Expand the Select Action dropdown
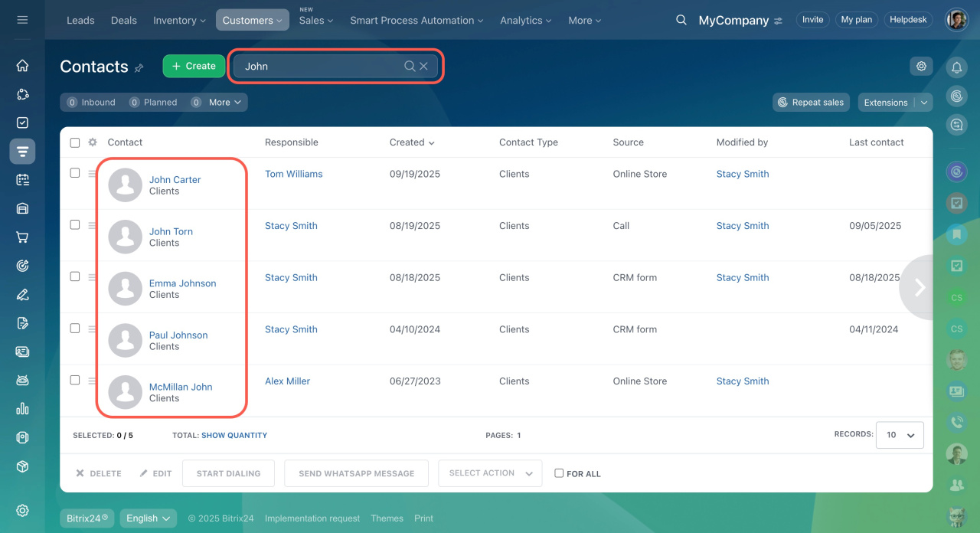980x533 pixels. coord(490,473)
